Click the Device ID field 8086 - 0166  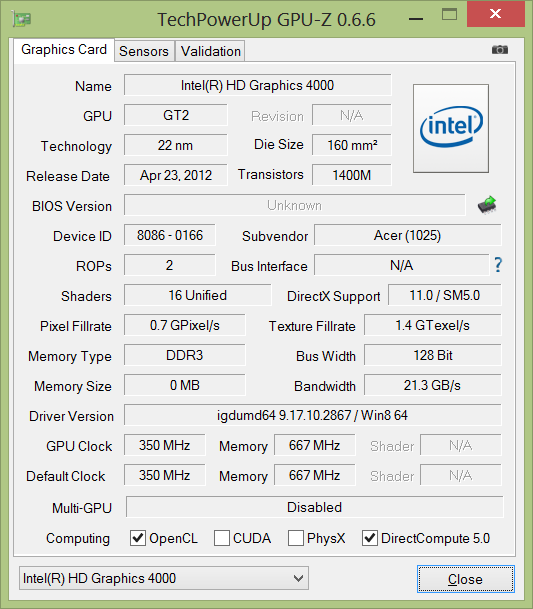(170, 235)
